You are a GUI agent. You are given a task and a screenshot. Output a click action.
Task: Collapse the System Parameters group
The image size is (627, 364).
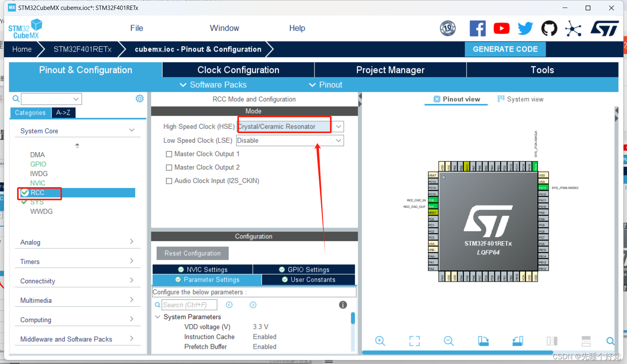[158, 317]
